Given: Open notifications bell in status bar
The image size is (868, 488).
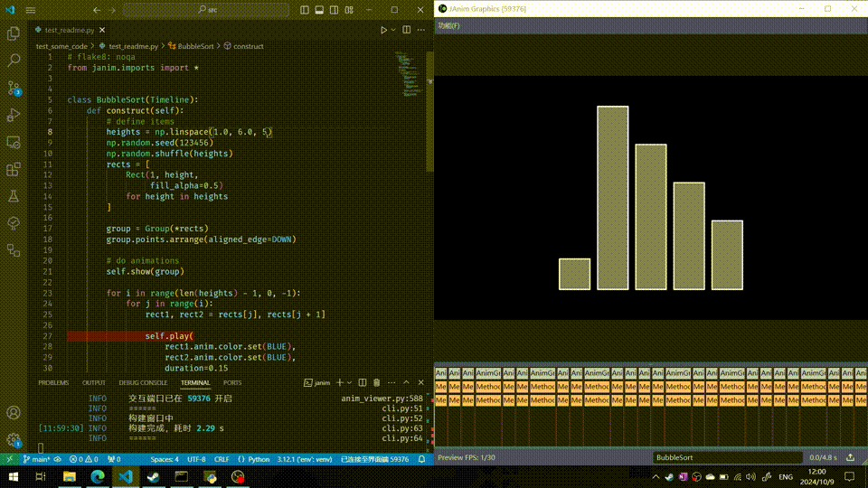Looking at the screenshot, I should [x=422, y=459].
